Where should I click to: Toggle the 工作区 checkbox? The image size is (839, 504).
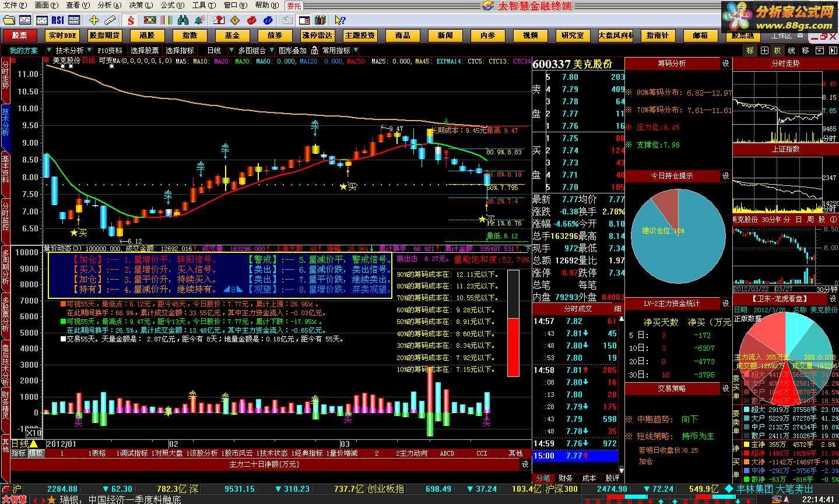point(800,35)
